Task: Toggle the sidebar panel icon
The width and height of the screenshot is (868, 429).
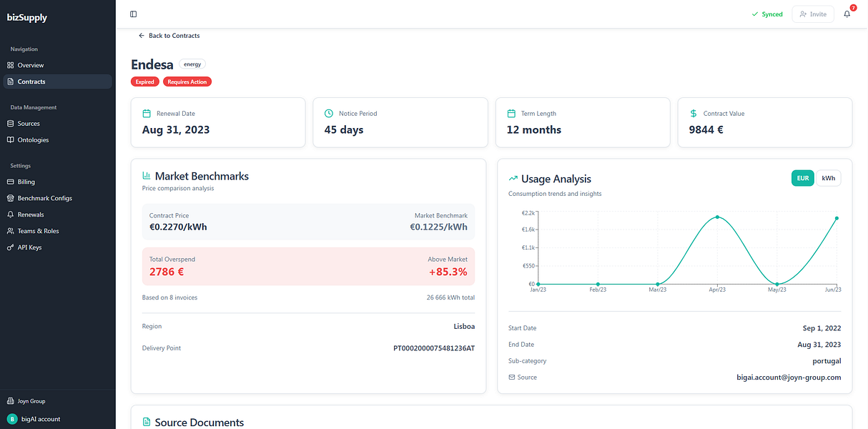Action: 134,14
